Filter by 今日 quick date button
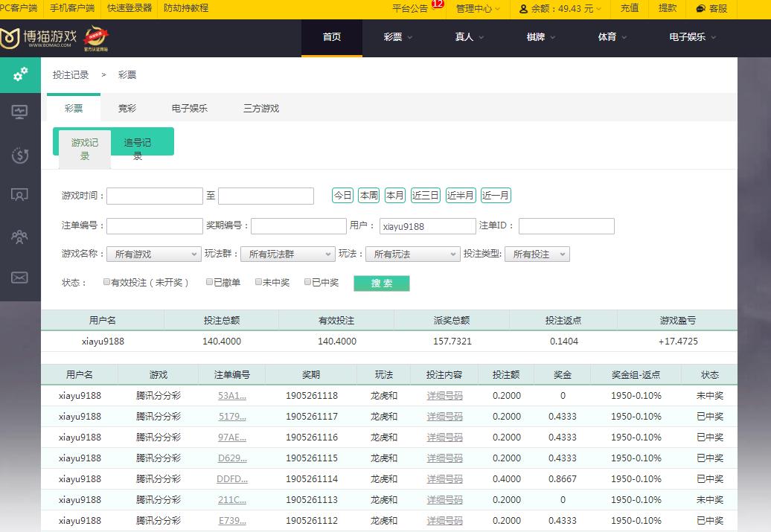The image size is (771, 532). pyautogui.click(x=343, y=195)
